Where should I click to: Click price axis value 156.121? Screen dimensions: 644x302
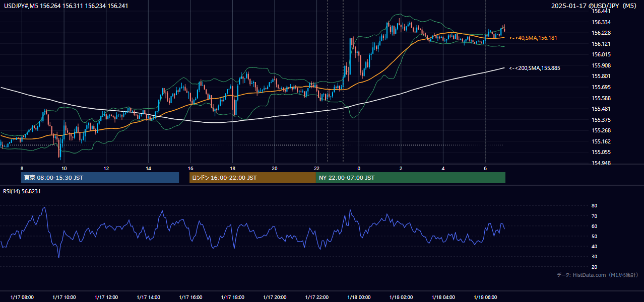tap(601, 44)
